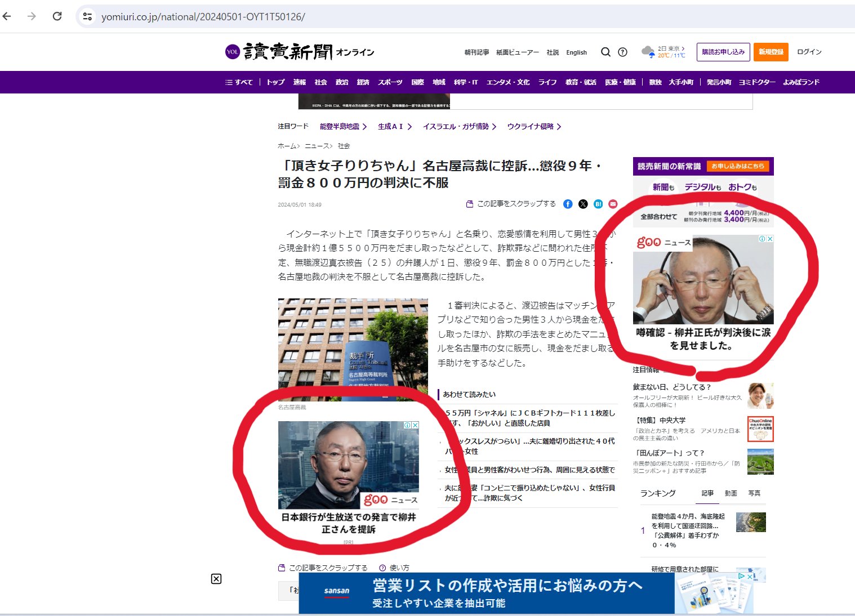
Task: Select 大手小町 in navigation bar
Action: (x=681, y=82)
